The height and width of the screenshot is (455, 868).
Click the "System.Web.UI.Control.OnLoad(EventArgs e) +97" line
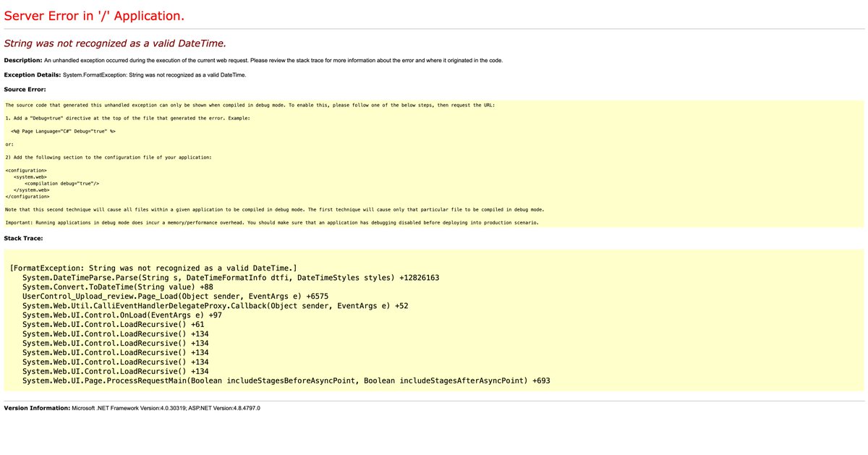[x=122, y=315]
